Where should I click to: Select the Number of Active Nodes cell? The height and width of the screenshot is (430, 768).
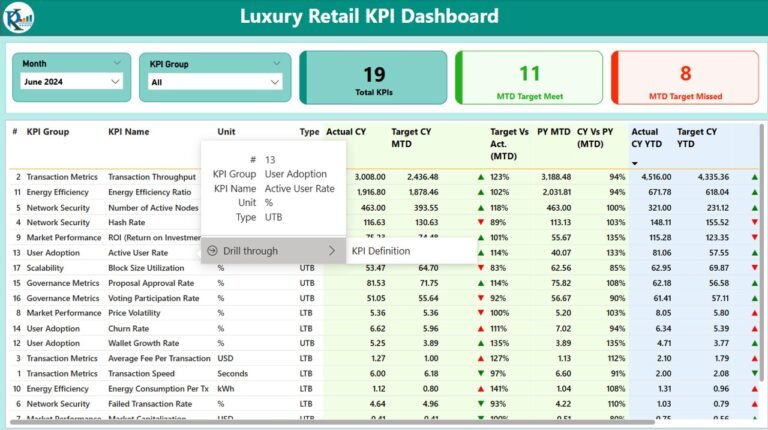pyautogui.click(x=153, y=208)
